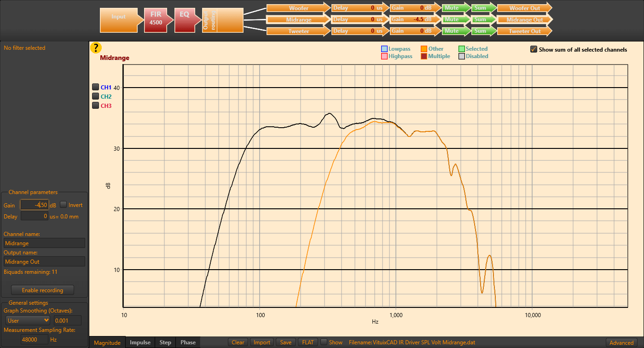The height and width of the screenshot is (348, 644).
Task: Click the Midrange graph title
Action: [x=115, y=58]
